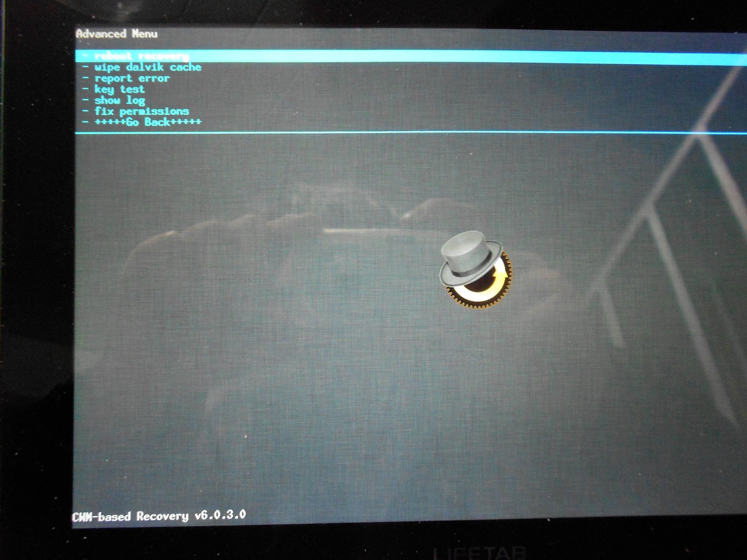Click the Advanced Menu heading text
The height and width of the screenshot is (560, 747).
(117, 34)
